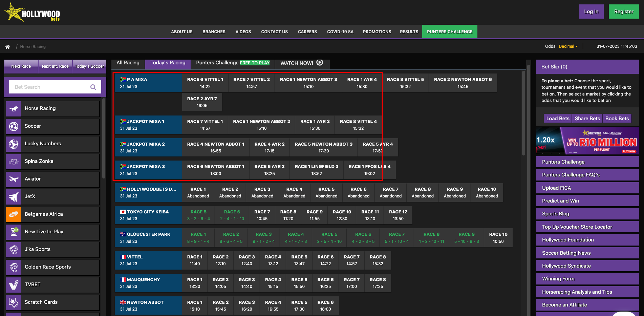Go to RESULTS in the top navigation
644x316 pixels.
409,31
